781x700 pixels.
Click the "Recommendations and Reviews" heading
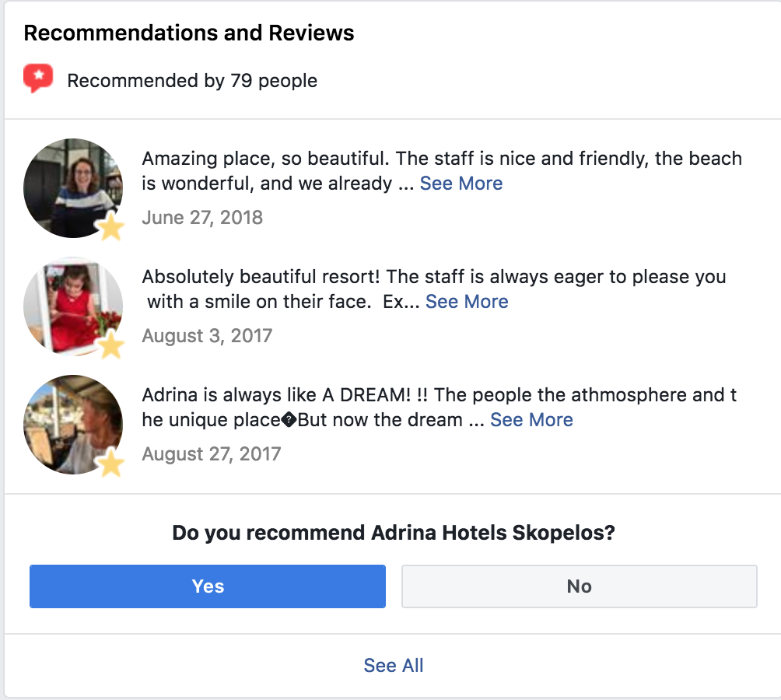[x=189, y=33]
